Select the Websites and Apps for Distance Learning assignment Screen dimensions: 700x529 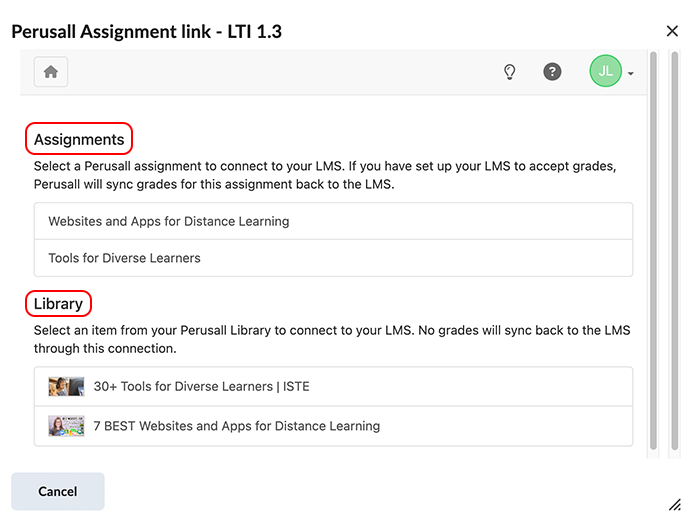pos(169,221)
